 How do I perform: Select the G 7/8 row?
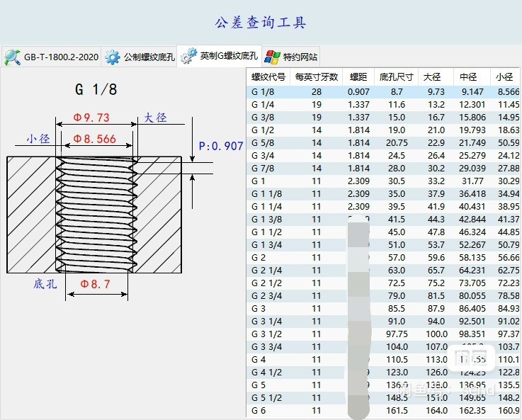[x=383, y=169]
